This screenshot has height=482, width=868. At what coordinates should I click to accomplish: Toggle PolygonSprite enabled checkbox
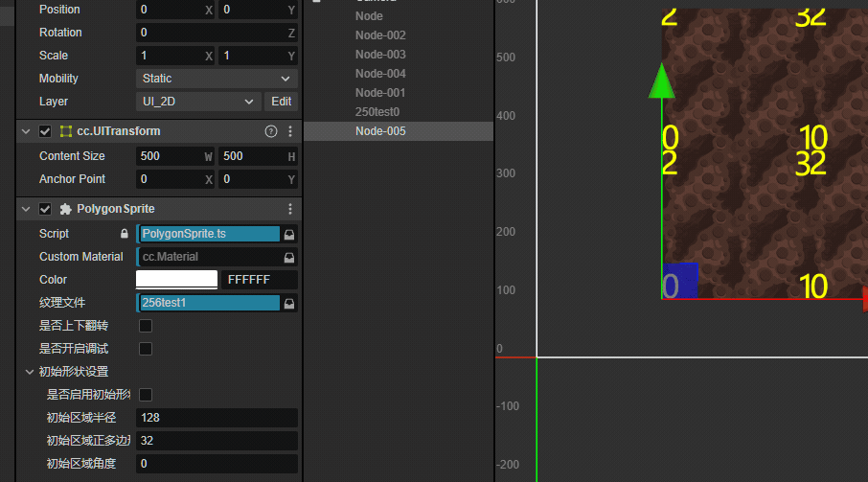(x=45, y=209)
